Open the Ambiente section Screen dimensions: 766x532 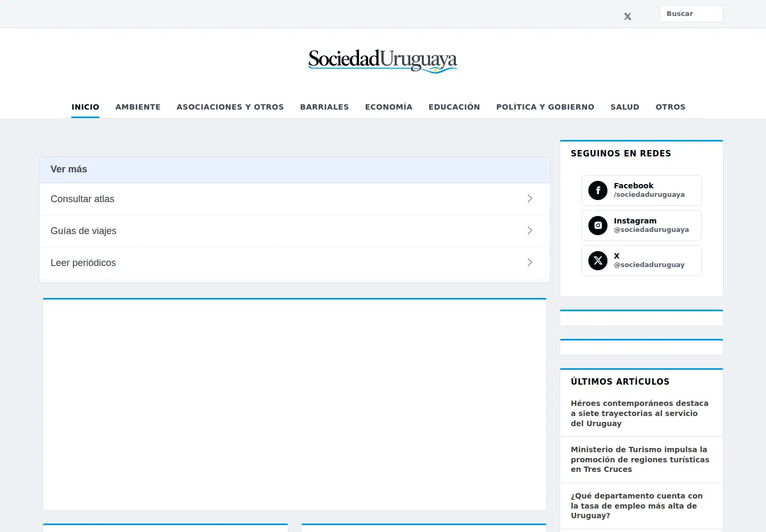point(138,107)
